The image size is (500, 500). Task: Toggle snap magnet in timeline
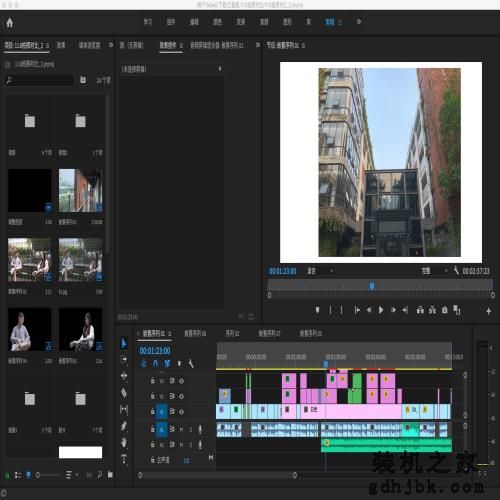pos(155,364)
